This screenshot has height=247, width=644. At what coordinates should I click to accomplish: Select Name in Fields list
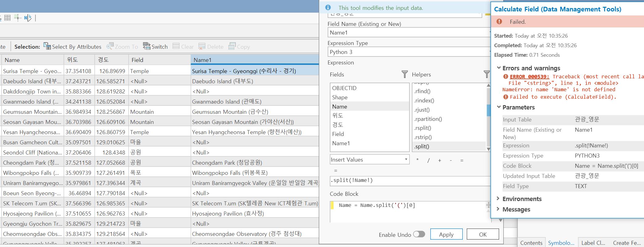click(369, 106)
